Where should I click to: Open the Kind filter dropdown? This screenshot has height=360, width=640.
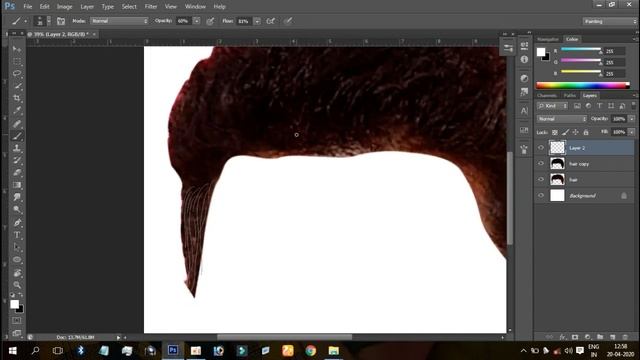pos(552,106)
